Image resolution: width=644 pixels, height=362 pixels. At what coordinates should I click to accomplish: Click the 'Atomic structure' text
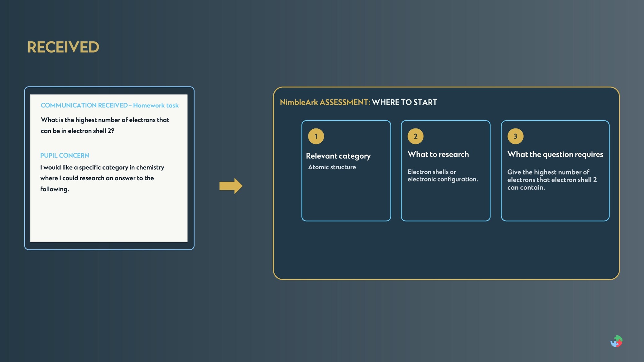point(332,167)
